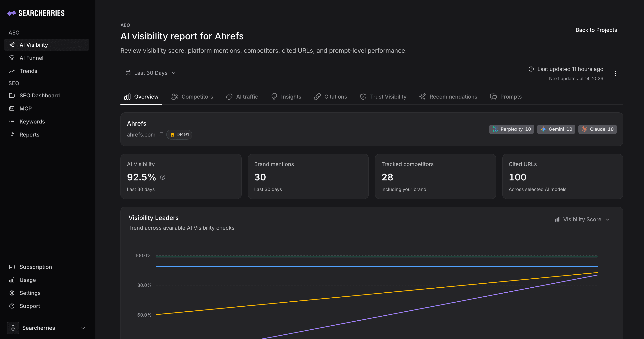Open the three-dot more options menu

(x=615, y=73)
